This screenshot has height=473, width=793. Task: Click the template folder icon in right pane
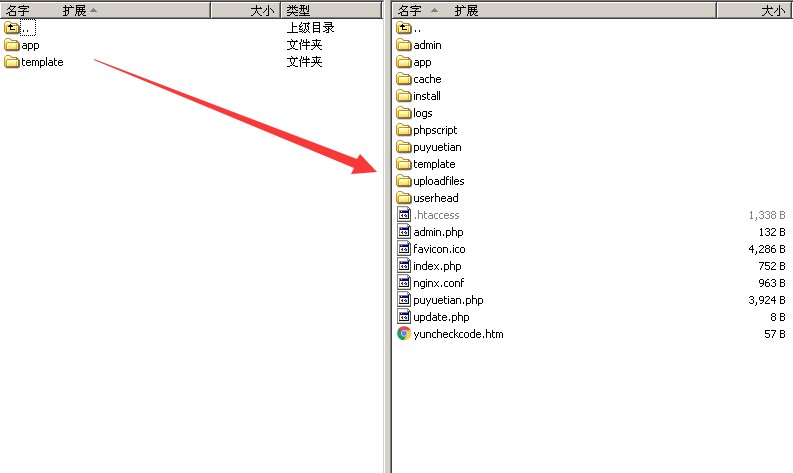pyautogui.click(x=404, y=164)
